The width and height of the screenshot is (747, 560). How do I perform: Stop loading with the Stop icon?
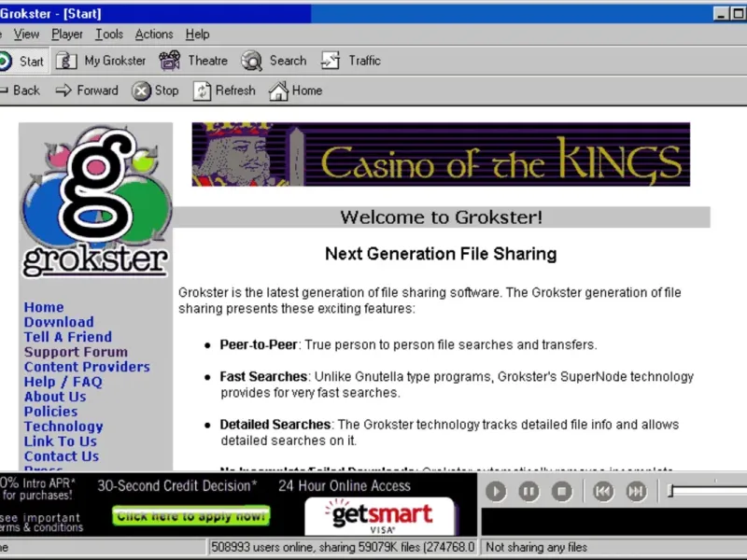point(141,91)
